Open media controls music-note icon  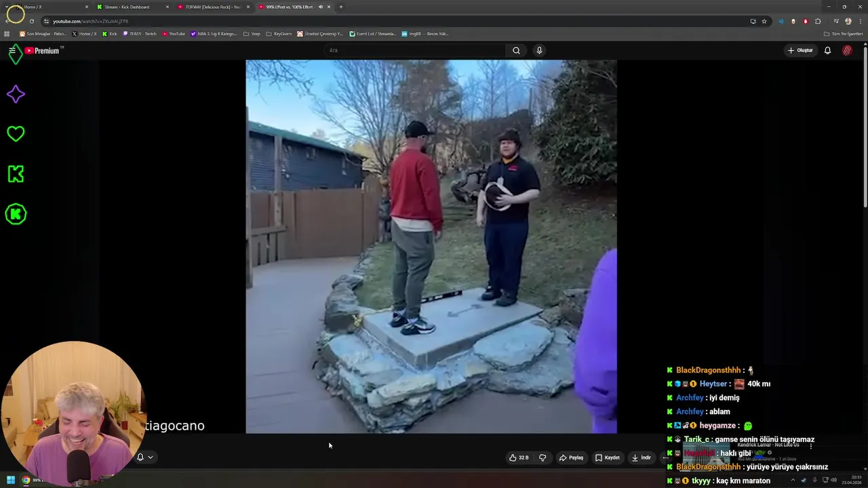pos(835,21)
